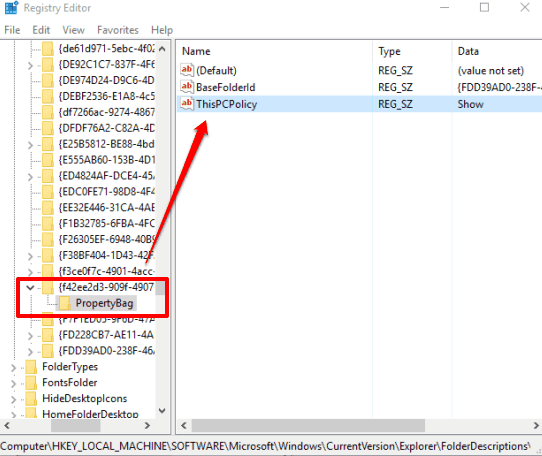Expand the {FDD39AD0-238F-46 key
This screenshot has height=456, width=542.
click(x=30, y=352)
